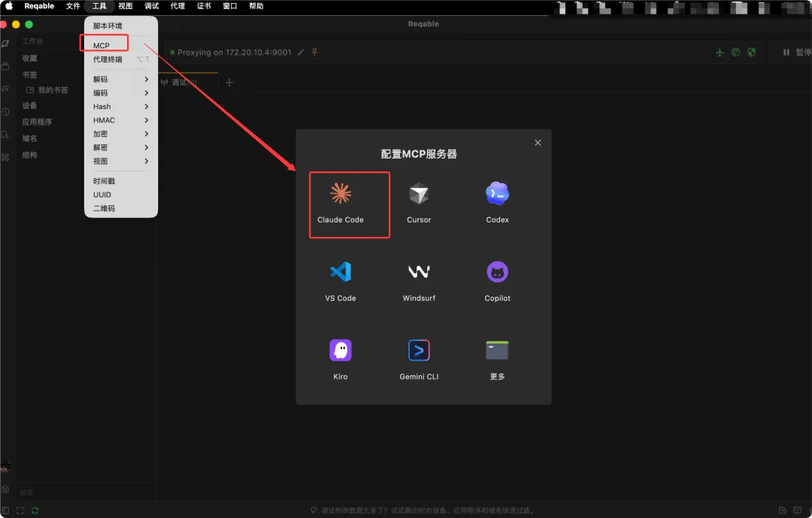Screen dimensions: 812x518
Task: Expand the Hash submenu
Action: pyautogui.click(x=120, y=106)
